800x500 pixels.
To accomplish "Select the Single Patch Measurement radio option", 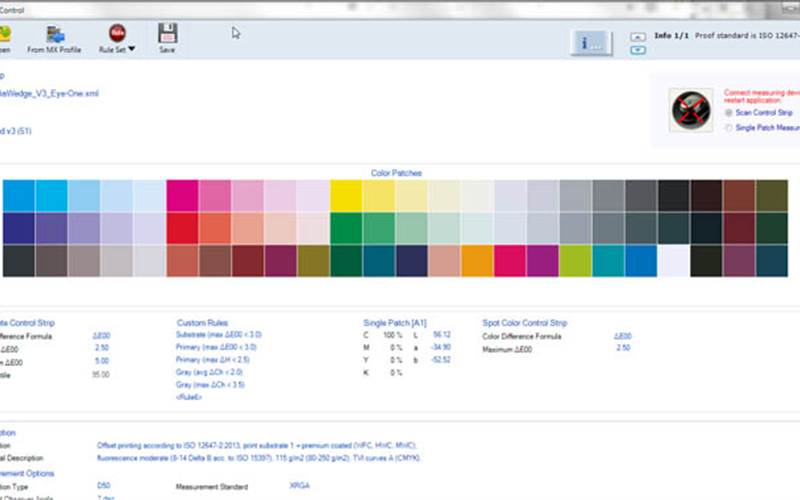I will (x=728, y=128).
